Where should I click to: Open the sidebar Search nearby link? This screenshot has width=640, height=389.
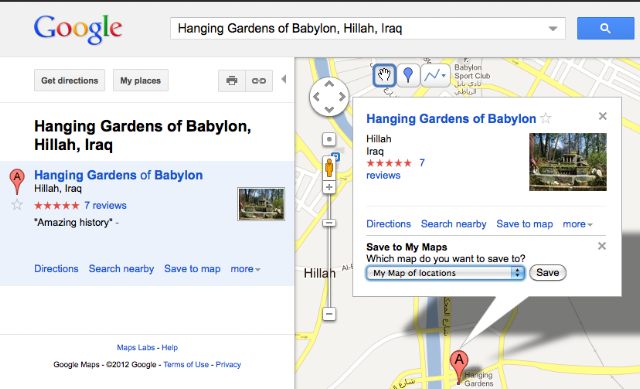pos(121,269)
